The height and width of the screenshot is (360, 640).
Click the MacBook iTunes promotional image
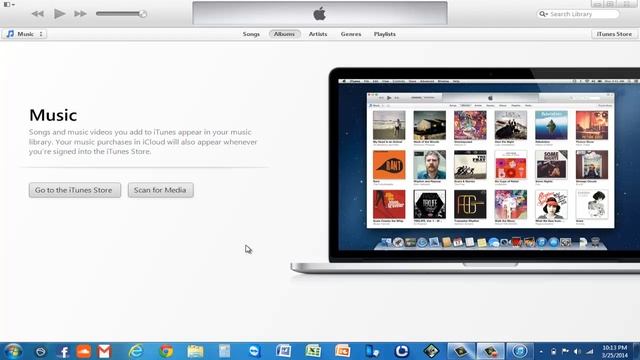(465, 171)
